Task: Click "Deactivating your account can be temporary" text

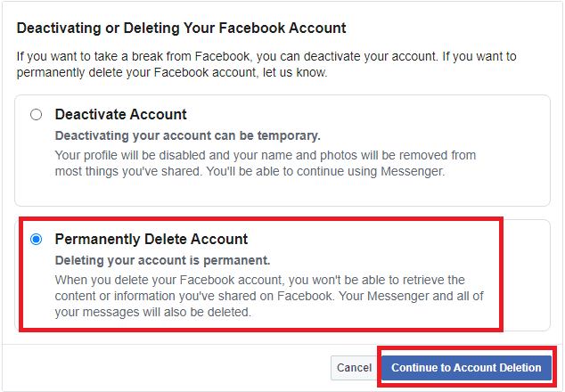Action: click(187, 136)
